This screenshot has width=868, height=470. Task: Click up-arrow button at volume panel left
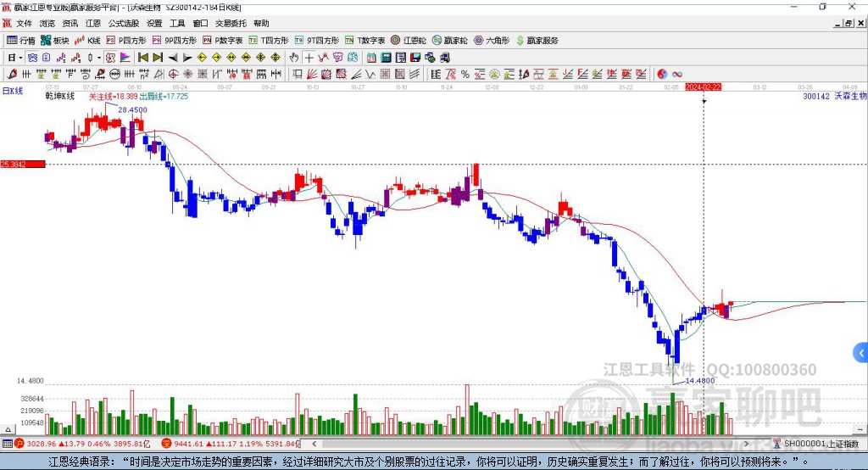tap(8, 429)
